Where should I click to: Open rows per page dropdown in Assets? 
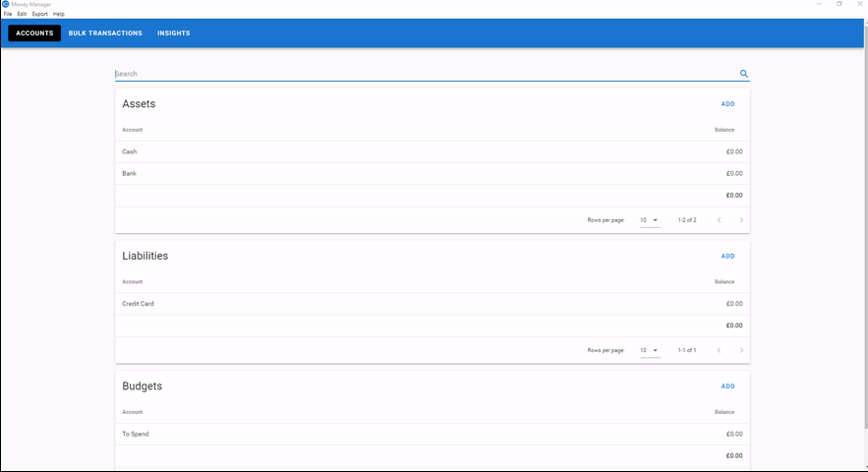[x=650, y=220]
